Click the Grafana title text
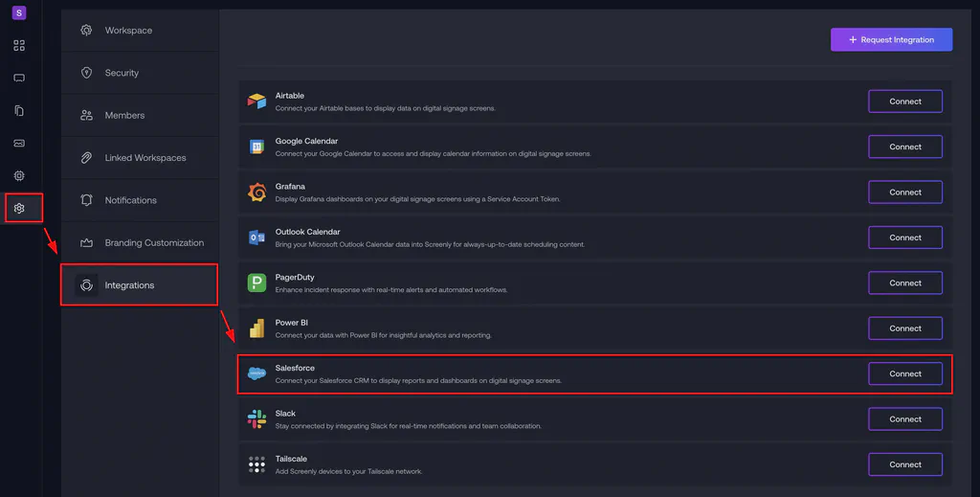The width and height of the screenshot is (980, 497). coord(290,187)
